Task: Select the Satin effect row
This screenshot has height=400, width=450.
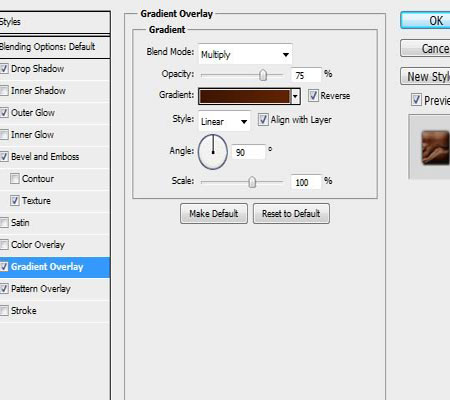Action: coord(55,223)
